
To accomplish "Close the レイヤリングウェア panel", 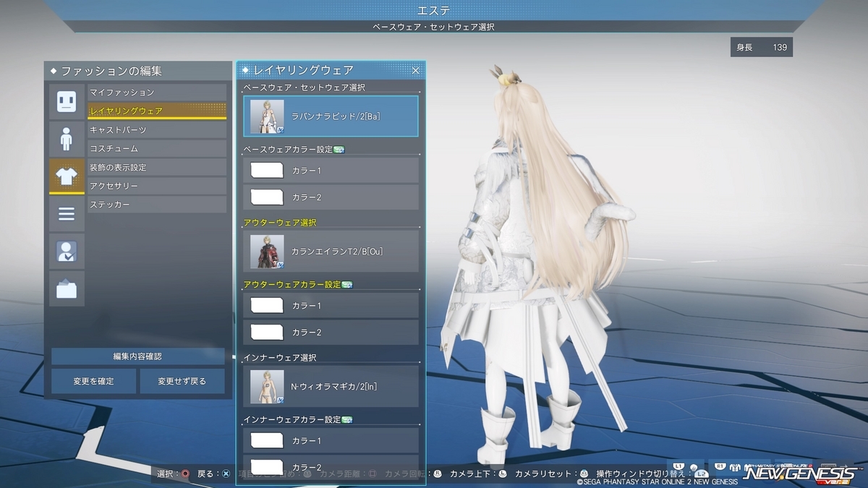I will [416, 70].
